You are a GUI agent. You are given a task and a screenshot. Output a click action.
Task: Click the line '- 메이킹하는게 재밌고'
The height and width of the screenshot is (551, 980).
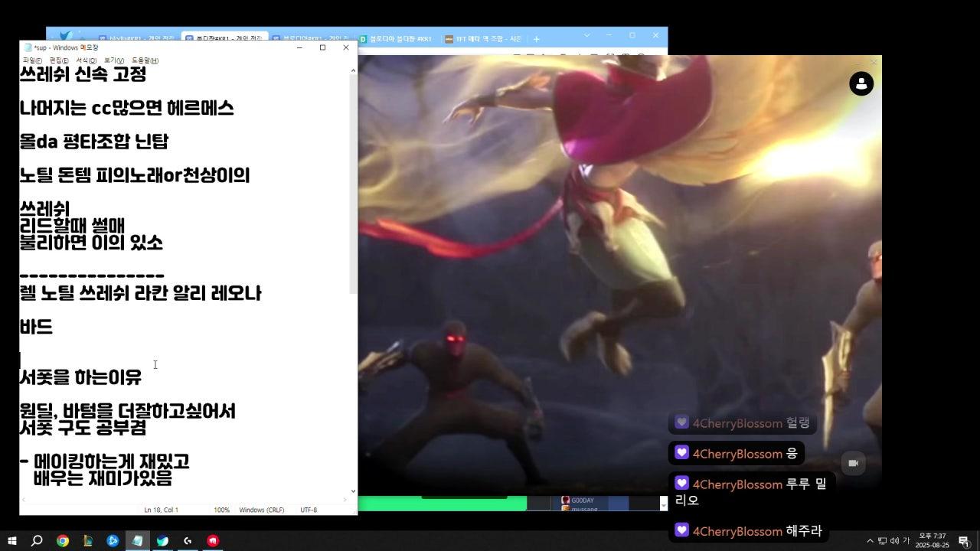(x=104, y=461)
